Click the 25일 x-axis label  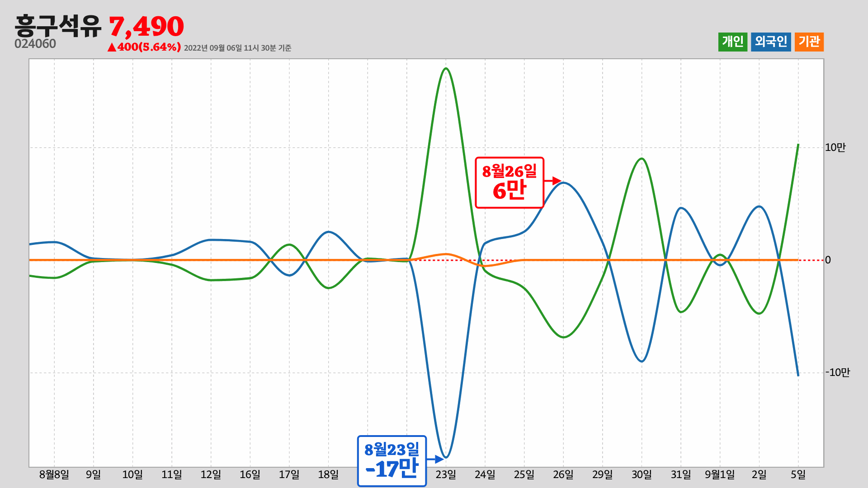[x=524, y=474]
